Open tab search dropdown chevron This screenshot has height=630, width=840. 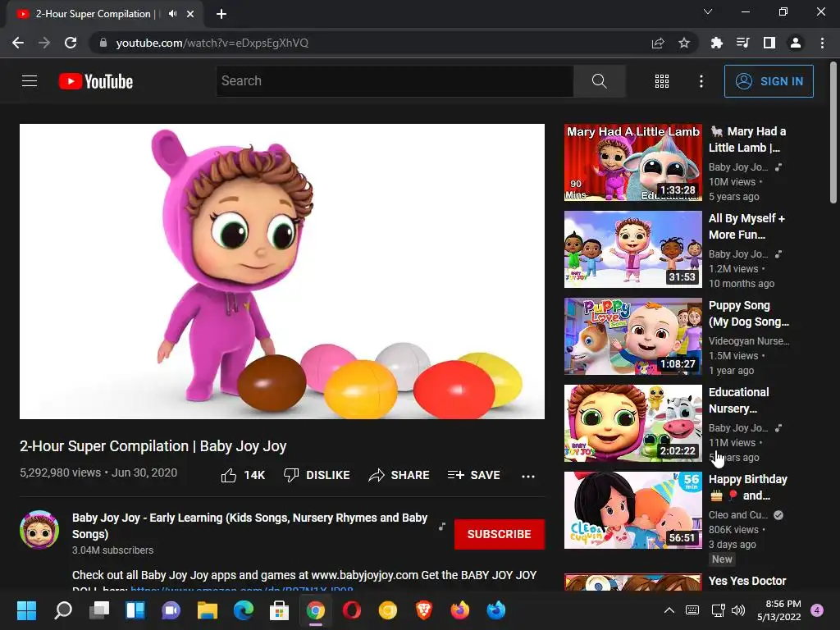708,11
